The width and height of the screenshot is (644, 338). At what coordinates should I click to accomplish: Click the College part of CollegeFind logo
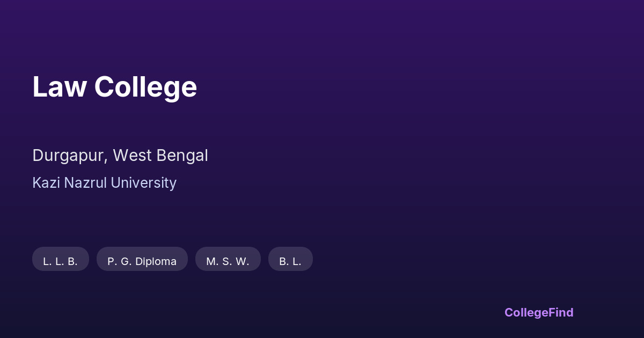tap(526, 312)
